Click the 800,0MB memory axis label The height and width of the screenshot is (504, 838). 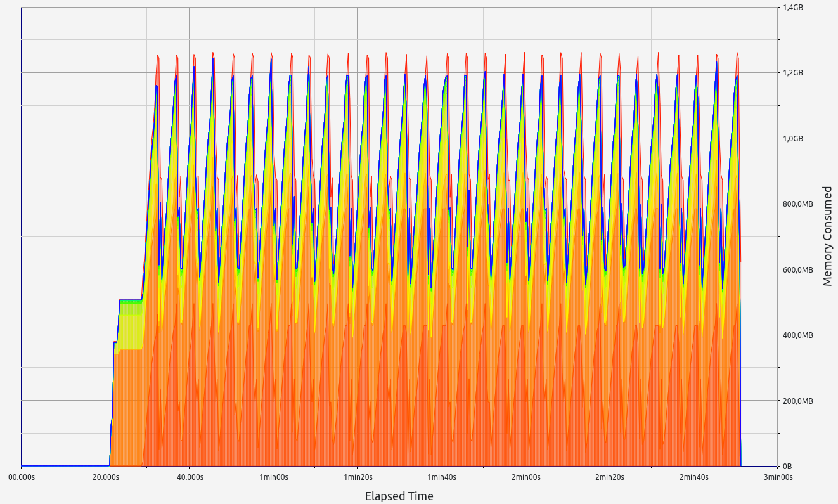click(798, 204)
